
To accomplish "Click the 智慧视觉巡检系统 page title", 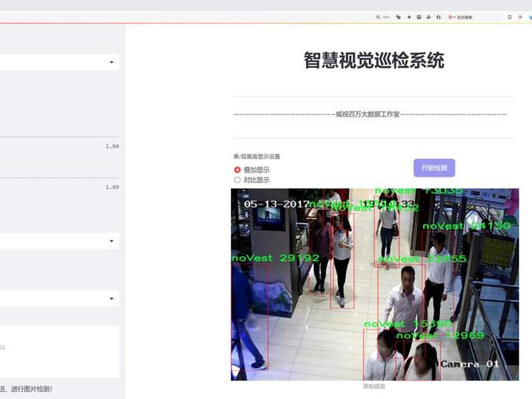I will (374, 61).
